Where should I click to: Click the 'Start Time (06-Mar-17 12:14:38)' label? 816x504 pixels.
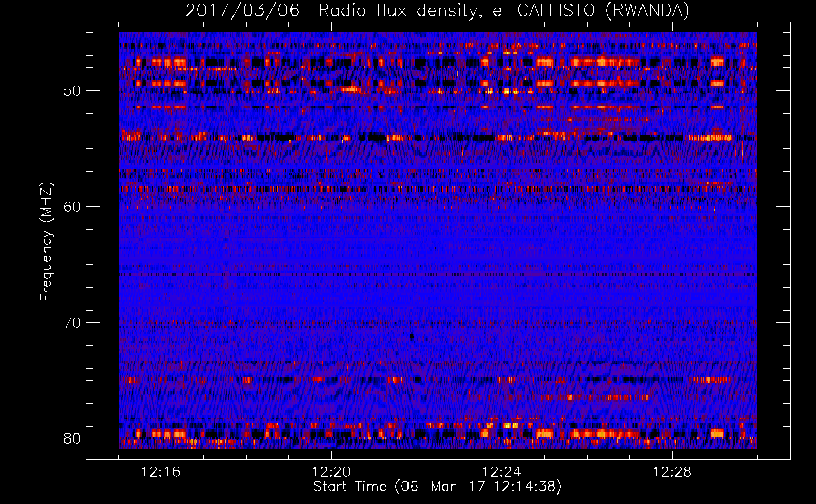(437, 487)
